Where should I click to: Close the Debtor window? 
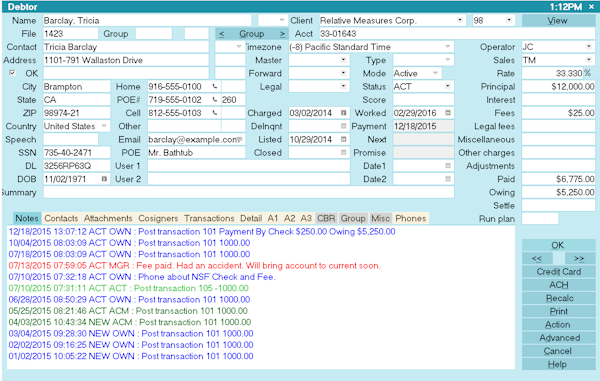(592, 7)
